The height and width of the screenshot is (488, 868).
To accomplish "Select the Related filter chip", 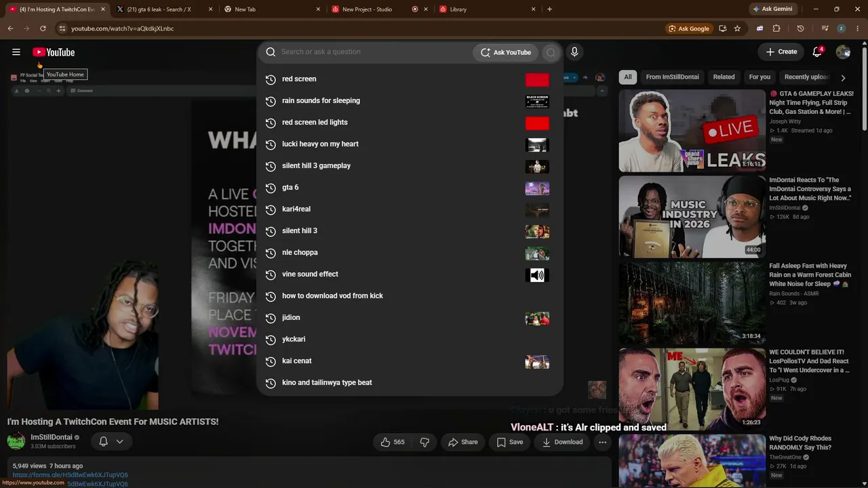I will pyautogui.click(x=724, y=77).
